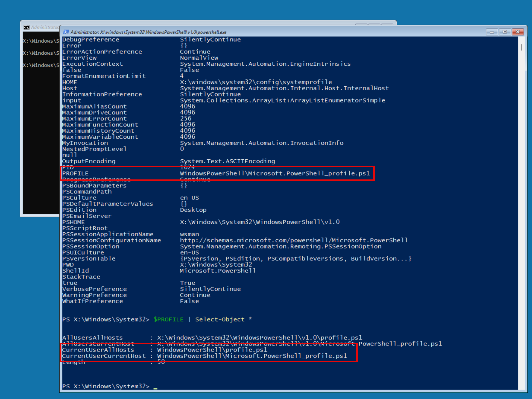The width and height of the screenshot is (532, 399).
Task: Click the scrollbar track below the thumb
Action: tap(522, 213)
